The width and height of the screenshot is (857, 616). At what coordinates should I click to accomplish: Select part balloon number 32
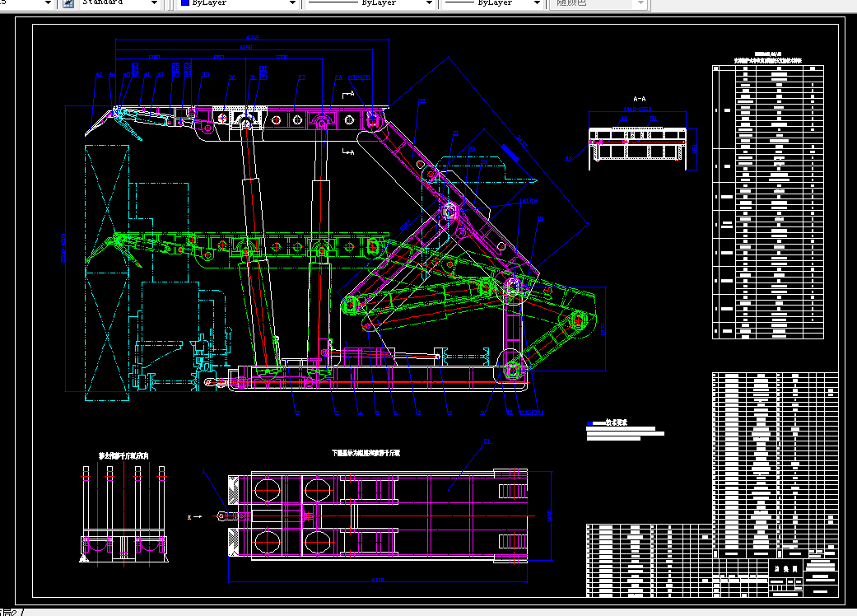click(x=232, y=77)
